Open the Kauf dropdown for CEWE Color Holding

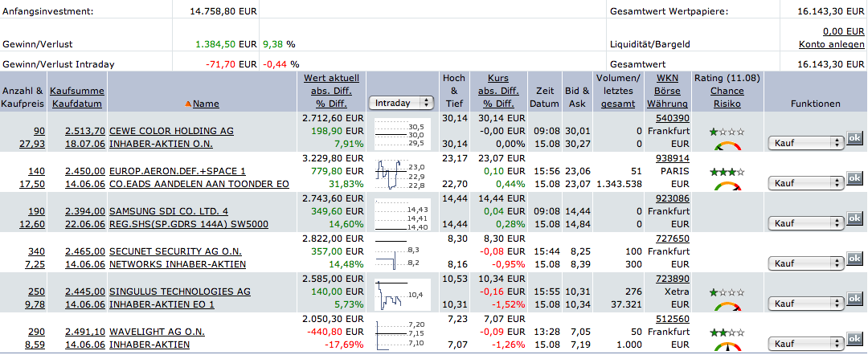coord(806,143)
